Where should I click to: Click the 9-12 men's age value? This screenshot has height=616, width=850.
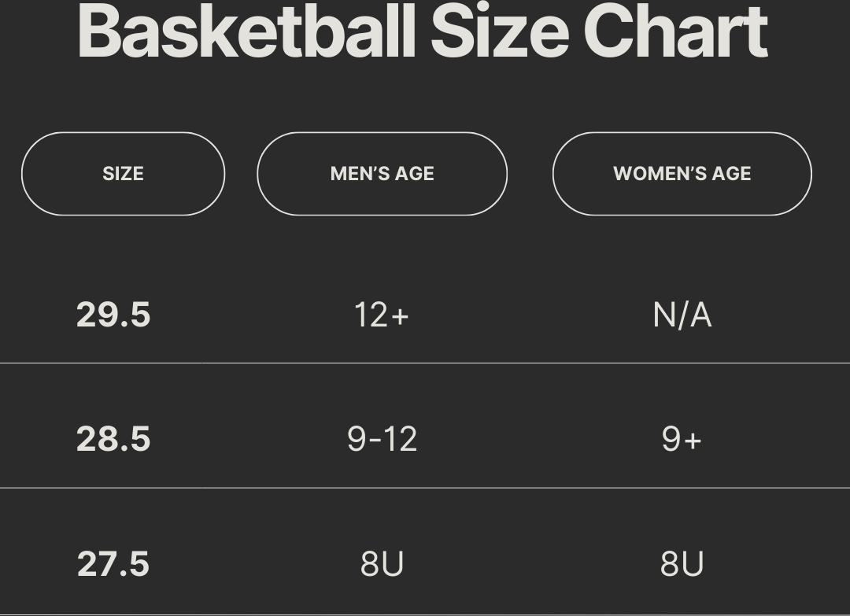pos(382,439)
